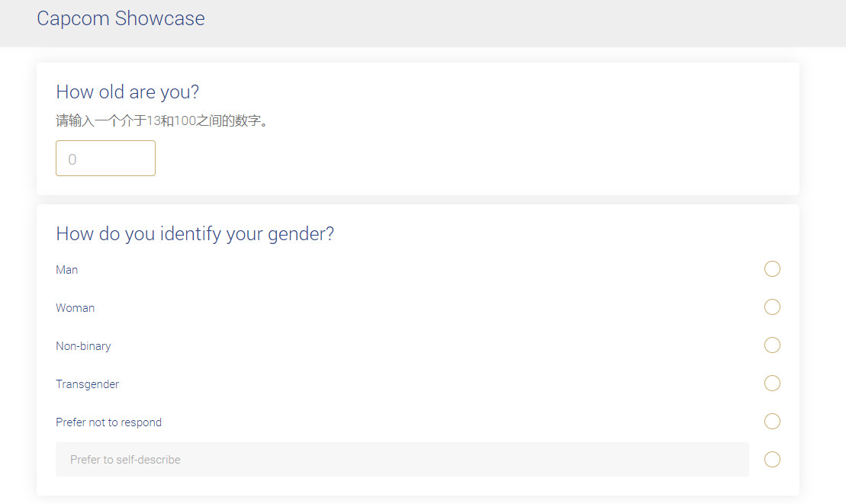
Task: Click the age number input field
Action: (105, 159)
